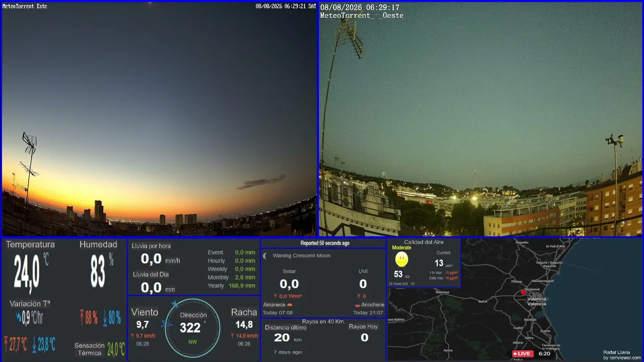Click the green 24,0 °C feels-like value
The image size is (644, 362).
[x=116, y=349]
